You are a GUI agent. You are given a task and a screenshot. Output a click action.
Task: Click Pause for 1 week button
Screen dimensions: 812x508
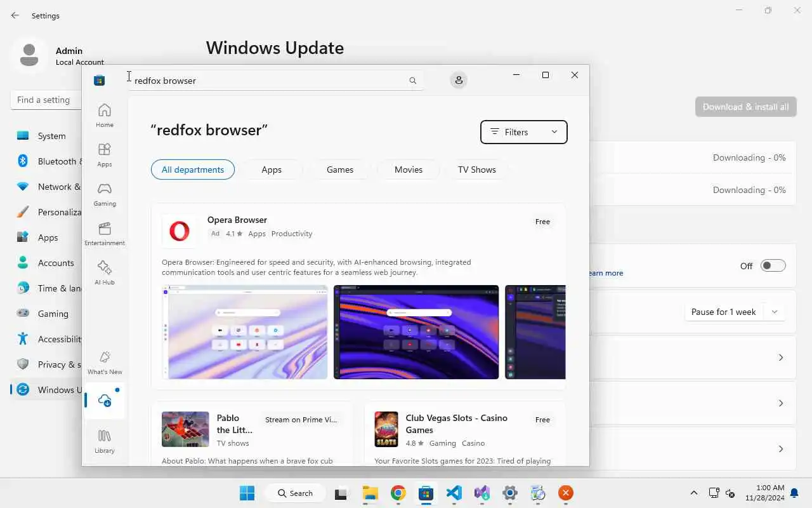723,312
